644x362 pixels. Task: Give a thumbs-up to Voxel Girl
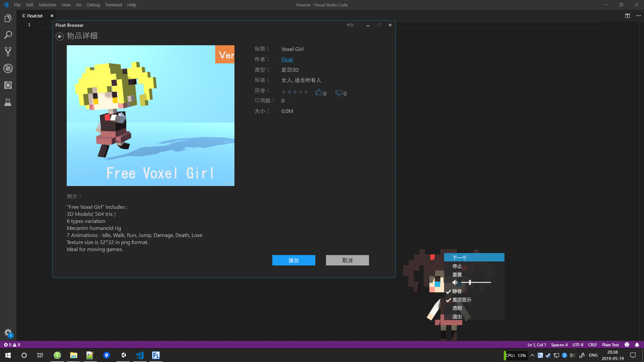click(x=319, y=93)
